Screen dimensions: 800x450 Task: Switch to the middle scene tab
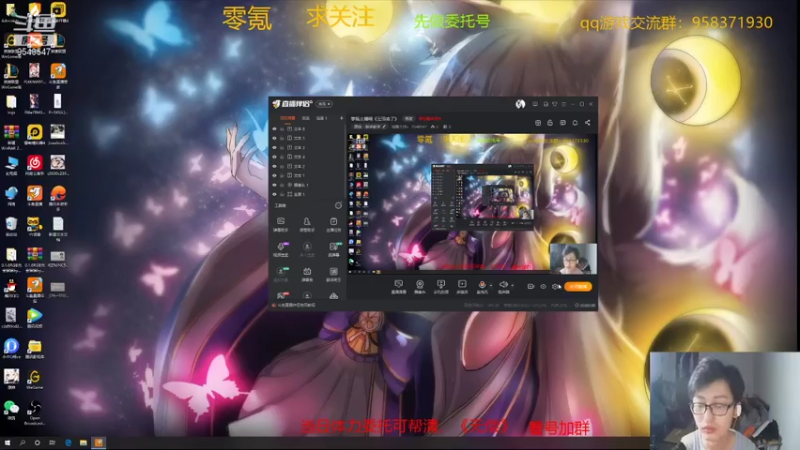click(x=306, y=118)
